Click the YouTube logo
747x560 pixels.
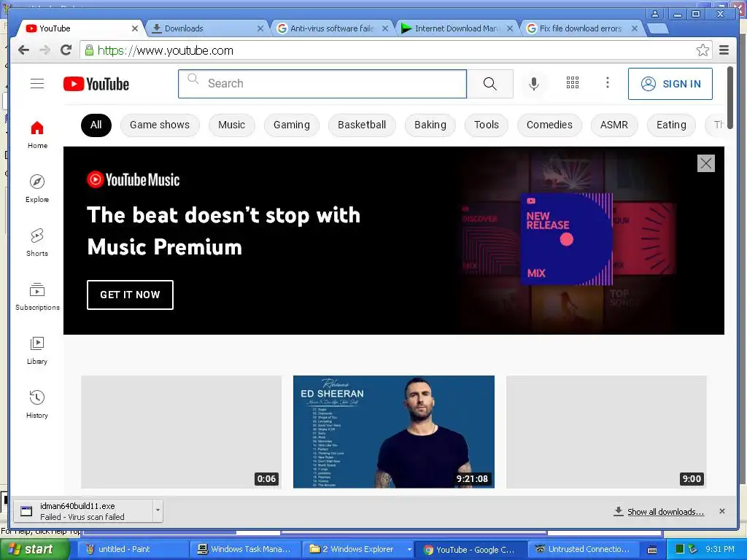[x=96, y=84]
